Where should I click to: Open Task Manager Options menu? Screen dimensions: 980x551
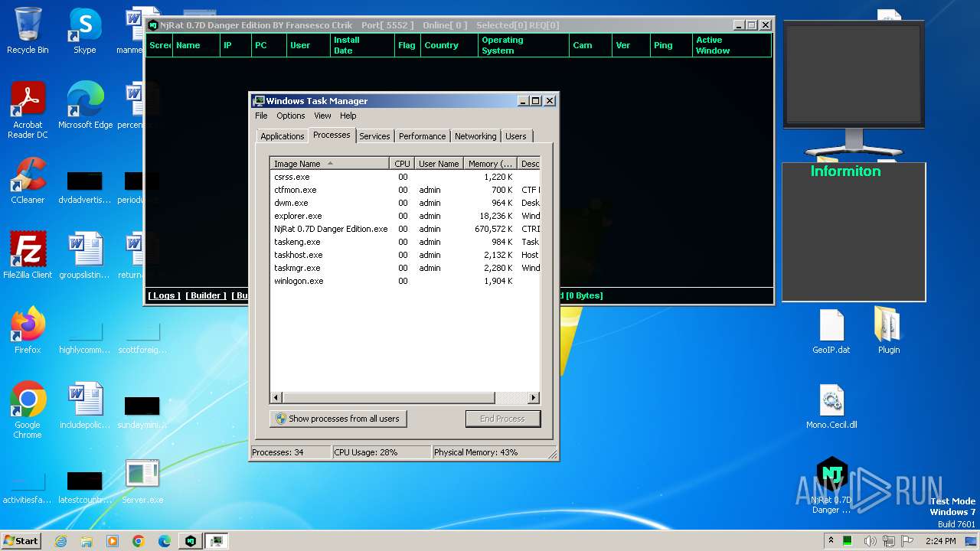pyautogui.click(x=290, y=116)
